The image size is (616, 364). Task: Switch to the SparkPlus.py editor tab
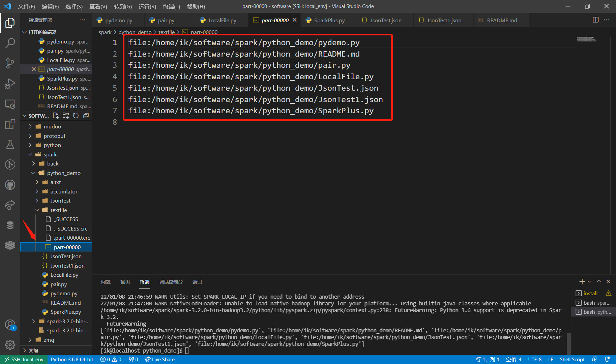pyautogui.click(x=329, y=20)
